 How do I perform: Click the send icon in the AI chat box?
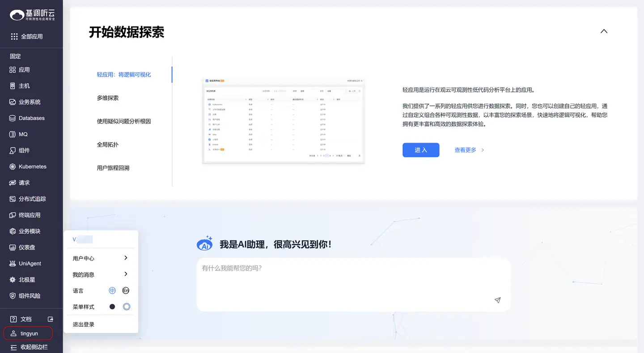pos(497,300)
